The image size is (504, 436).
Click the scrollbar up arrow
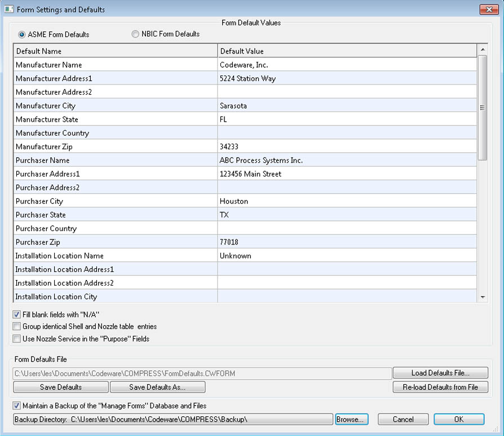(x=482, y=50)
